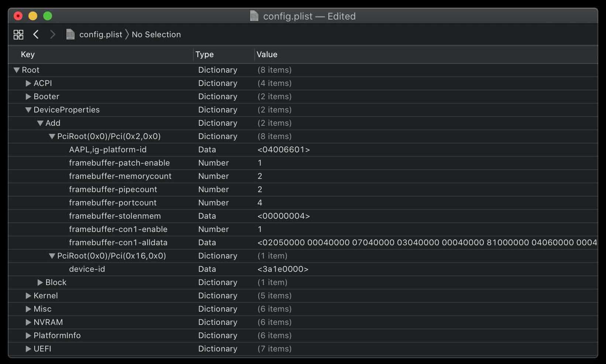
Task: Click the device-id value <3a1e0000>
Action: 283,269
